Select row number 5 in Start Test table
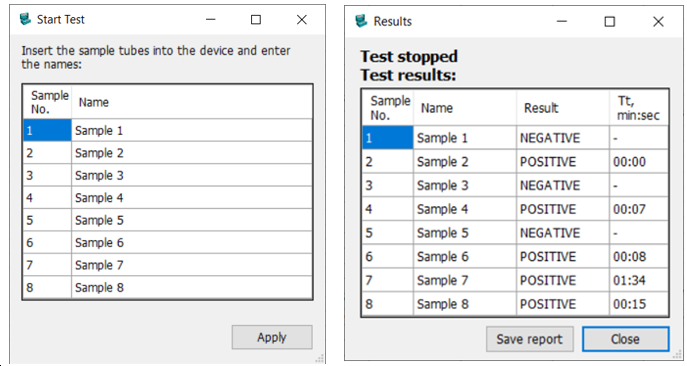 tap(47, 220)
